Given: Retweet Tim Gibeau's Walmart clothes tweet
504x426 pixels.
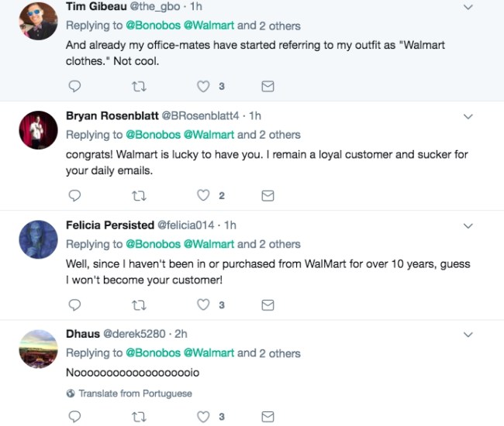Looking at the screenshot, I should point(139,86).
